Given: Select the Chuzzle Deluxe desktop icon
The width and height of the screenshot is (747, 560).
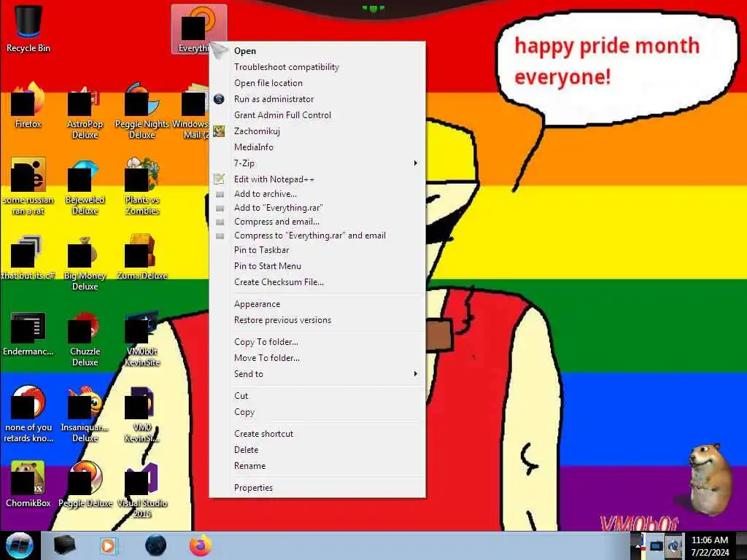Looking at the screenshot, I should point(85,338).
